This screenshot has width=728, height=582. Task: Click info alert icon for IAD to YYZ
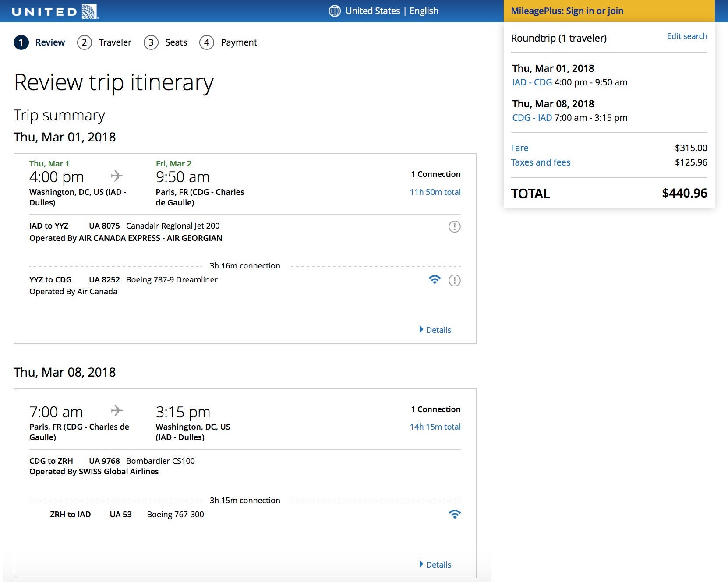pos(454,226)
